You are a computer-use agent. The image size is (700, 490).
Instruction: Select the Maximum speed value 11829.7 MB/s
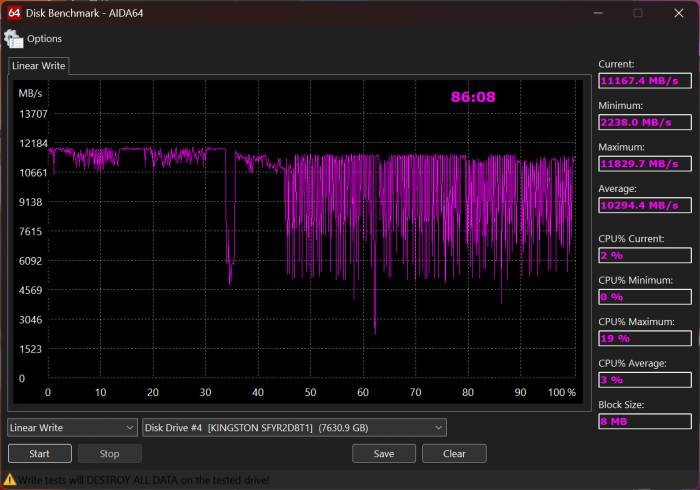coord(643,163)
